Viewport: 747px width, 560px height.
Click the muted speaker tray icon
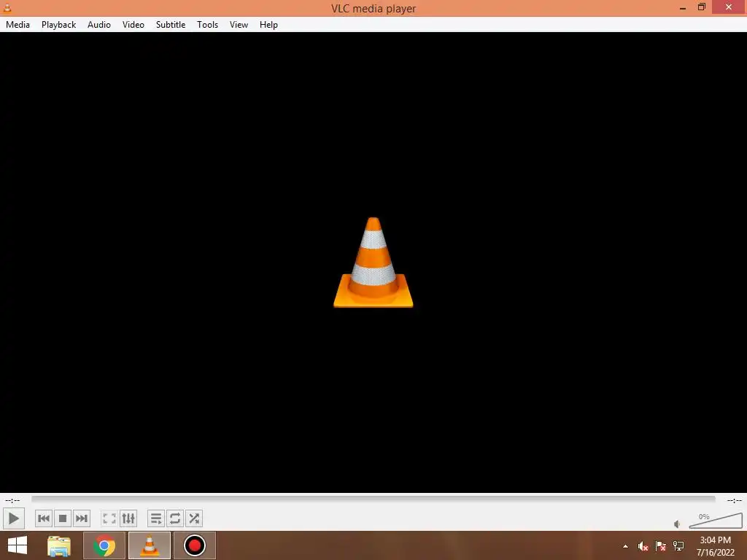[x=643, y=546]
